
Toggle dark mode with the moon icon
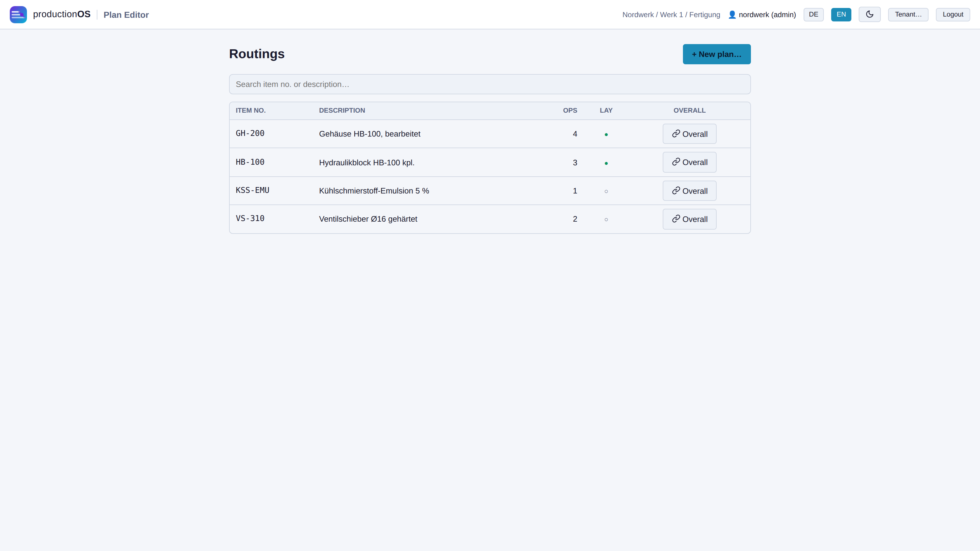point(869,14)
